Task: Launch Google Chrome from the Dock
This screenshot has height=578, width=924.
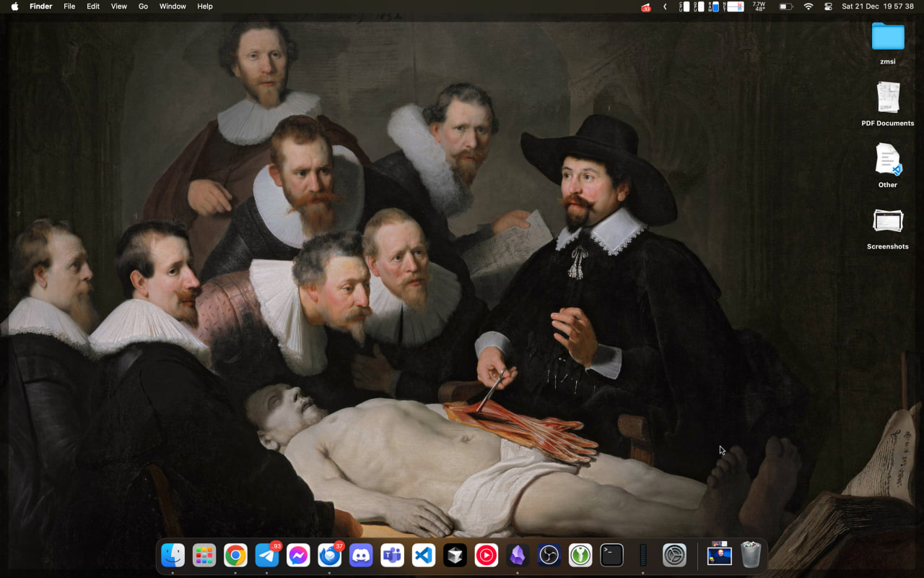Action: click(x=235, y=556)
